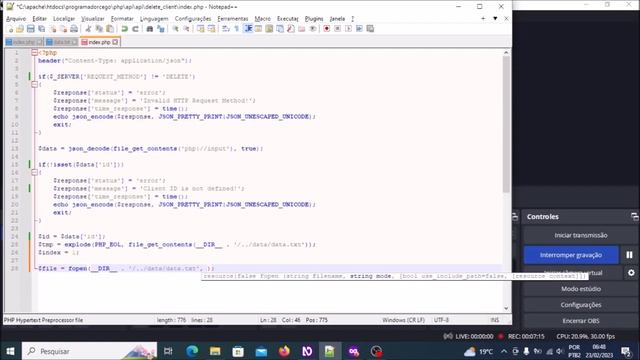Toggle show all characters icon
This screenshot has width=640, height=360.
236,29
